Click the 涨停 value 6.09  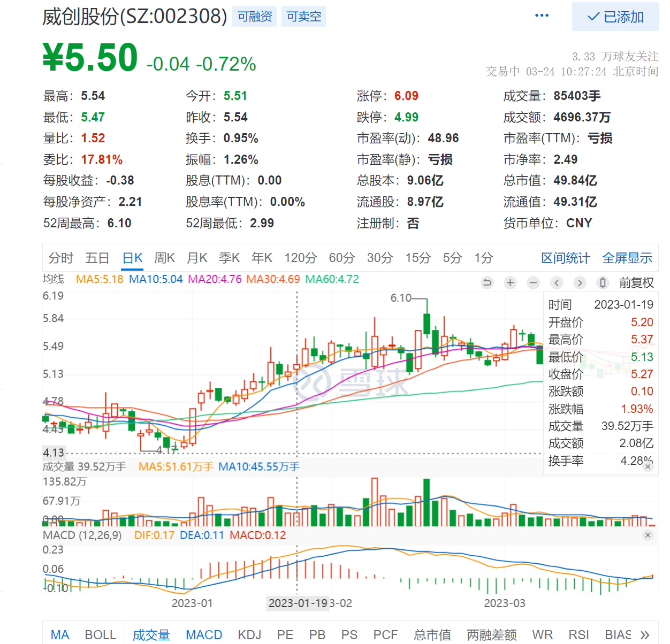click(406, 96)
